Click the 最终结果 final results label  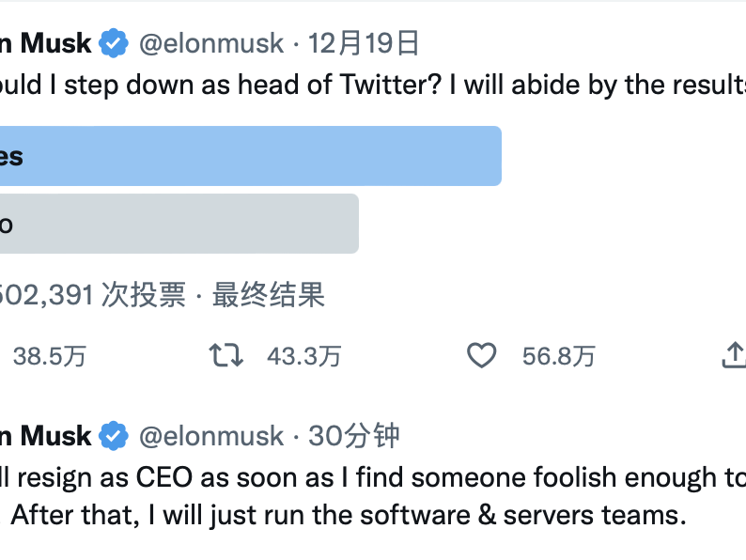coord(269,294)
